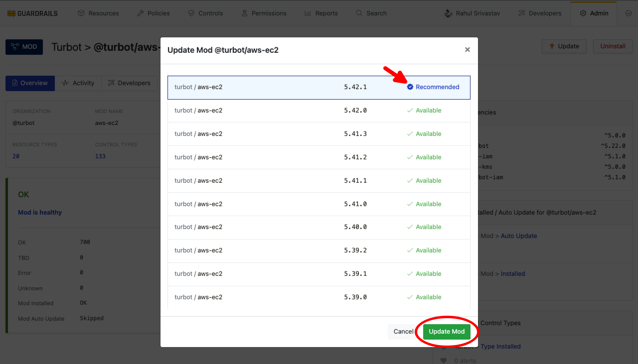Click Rahul Srivastav profile avatar
This screenshot has width=638, height=364.
click(448, 13)
